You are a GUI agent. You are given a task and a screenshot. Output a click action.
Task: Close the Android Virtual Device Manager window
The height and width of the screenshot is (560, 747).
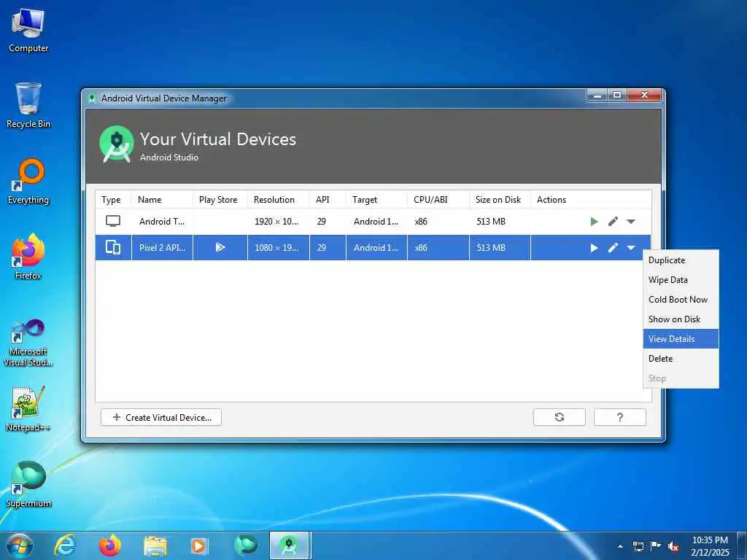click(x=644, y=96)
